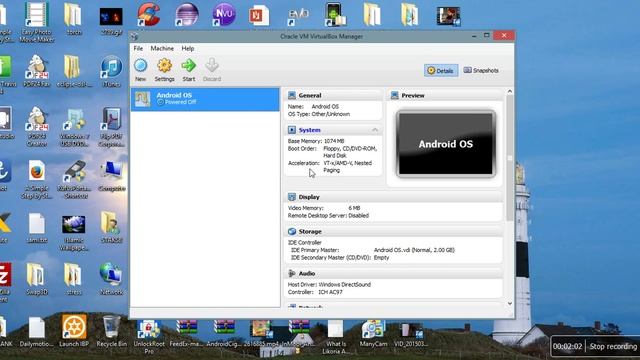640x360 pixels.
Task: Click the New virtual machine icon
Action: click(x=140, y=69)
